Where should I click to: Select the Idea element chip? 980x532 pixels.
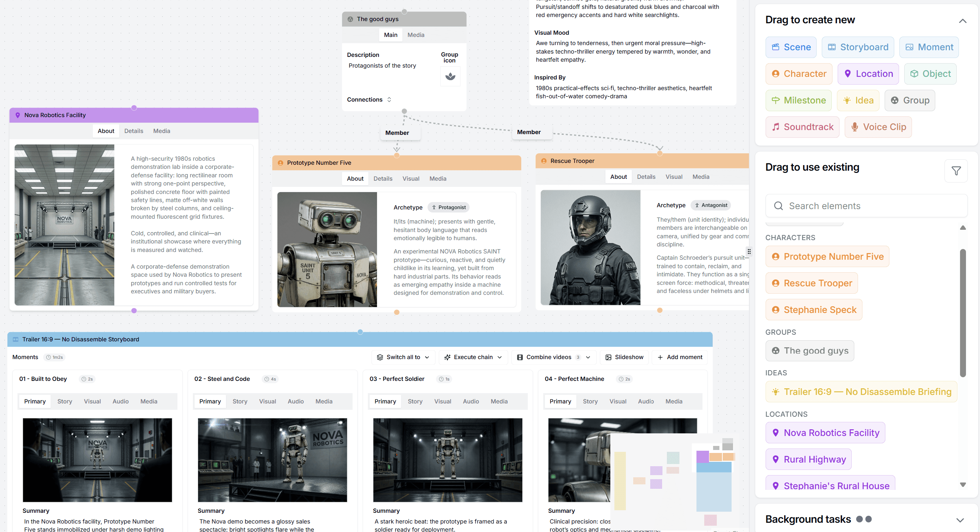[x=858, y=100]
